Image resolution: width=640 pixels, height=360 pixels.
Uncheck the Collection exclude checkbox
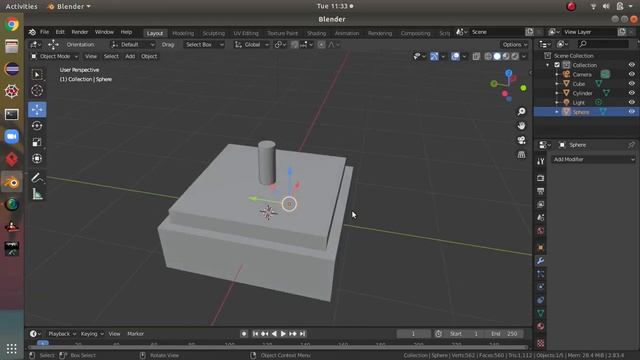pos(557,65)
